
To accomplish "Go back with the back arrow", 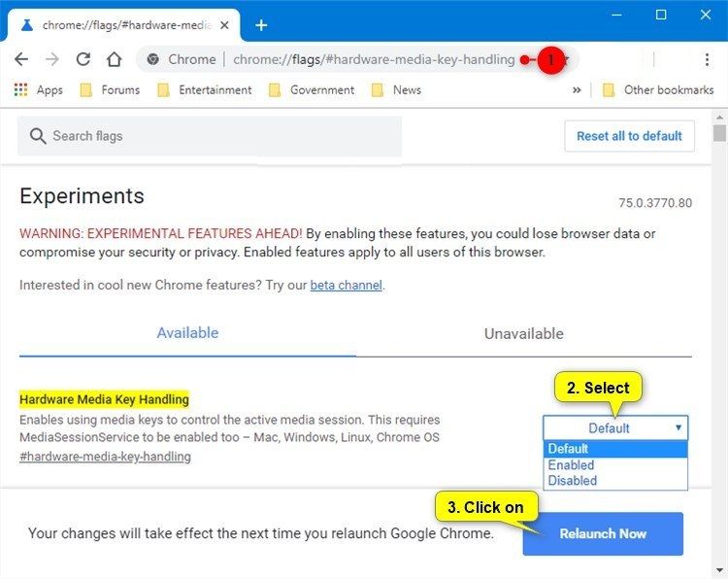I will pyautogui.click(x=21, y=59).
